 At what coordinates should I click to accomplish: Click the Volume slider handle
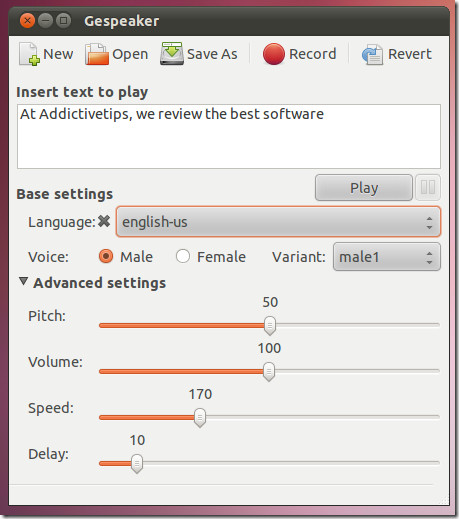click(x=269, y=371)
